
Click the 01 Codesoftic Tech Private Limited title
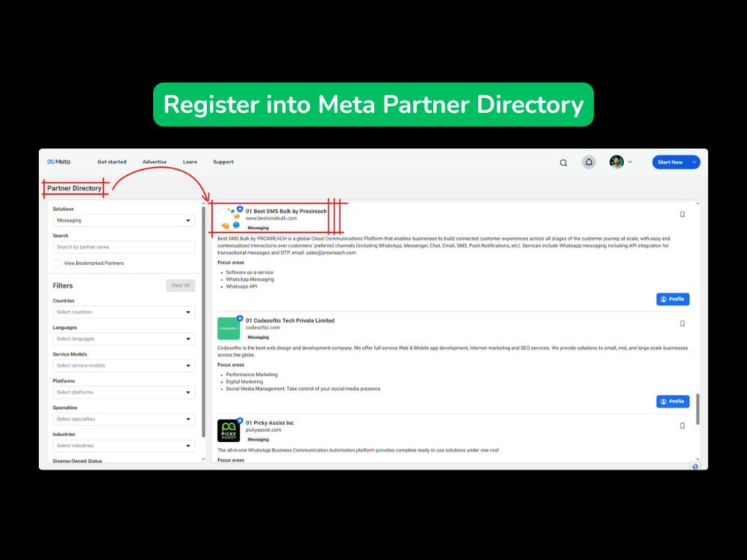click(290, 320)
